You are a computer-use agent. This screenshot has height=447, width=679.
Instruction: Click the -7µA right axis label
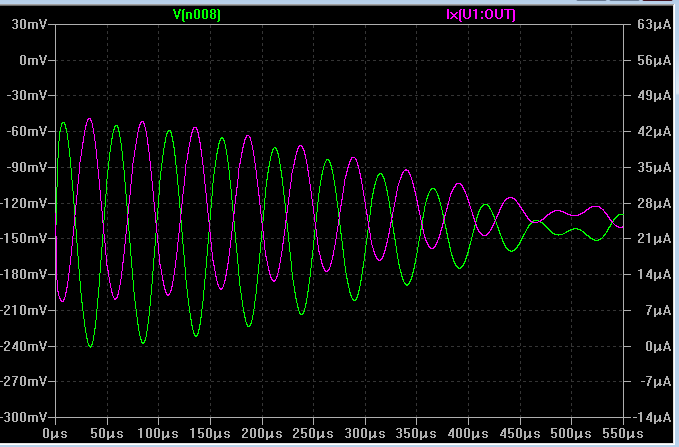tap(656, 381)
